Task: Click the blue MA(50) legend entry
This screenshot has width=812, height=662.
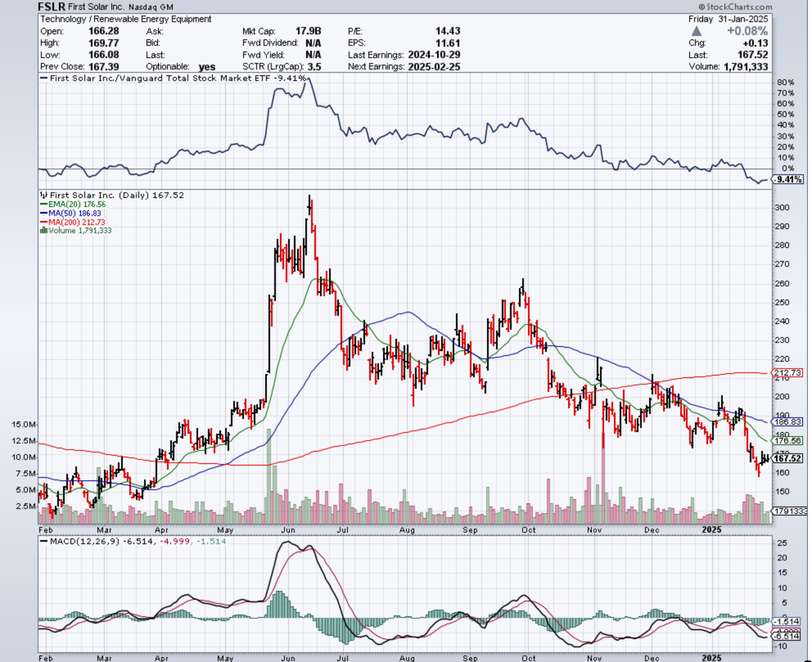Action: [x=70, y=213]
